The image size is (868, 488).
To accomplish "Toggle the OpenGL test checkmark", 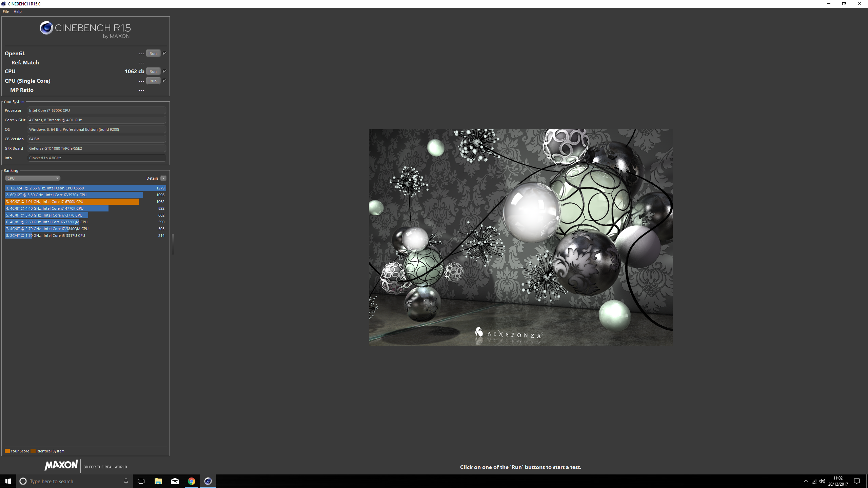I will [x=164, y=53].
